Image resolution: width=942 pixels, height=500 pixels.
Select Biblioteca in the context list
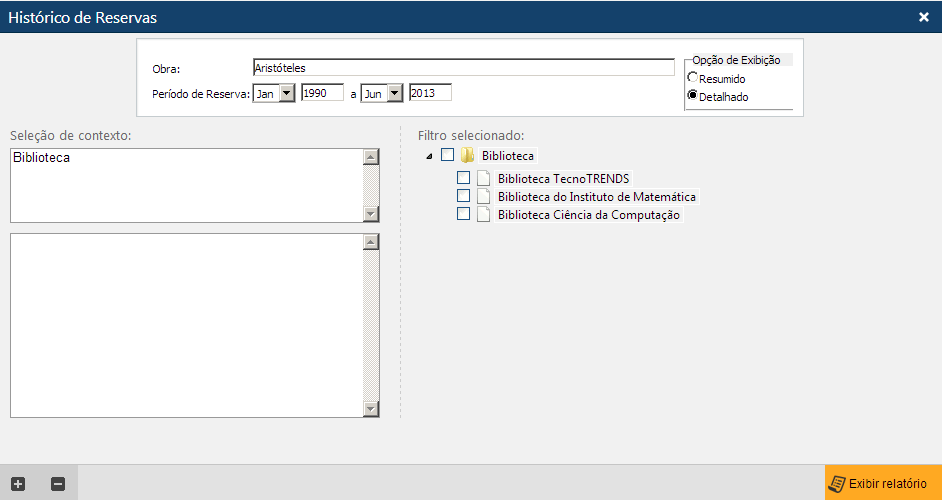(42, 158)
